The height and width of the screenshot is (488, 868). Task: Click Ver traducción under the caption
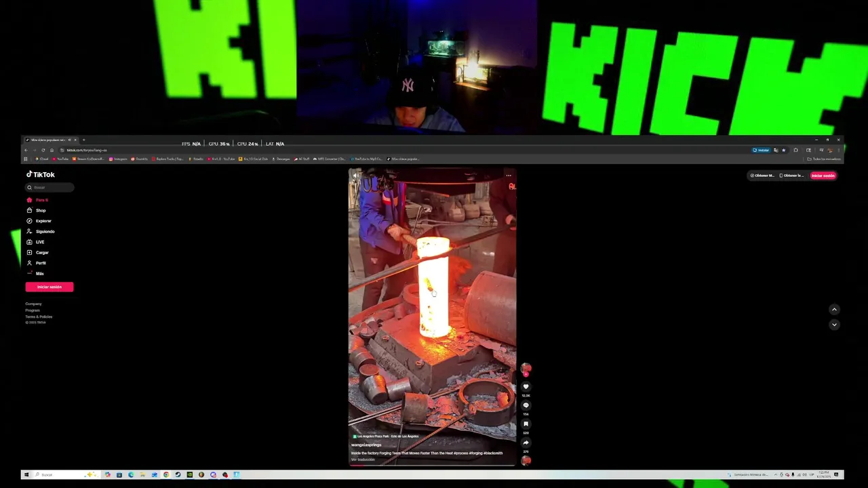pos(363,460)
